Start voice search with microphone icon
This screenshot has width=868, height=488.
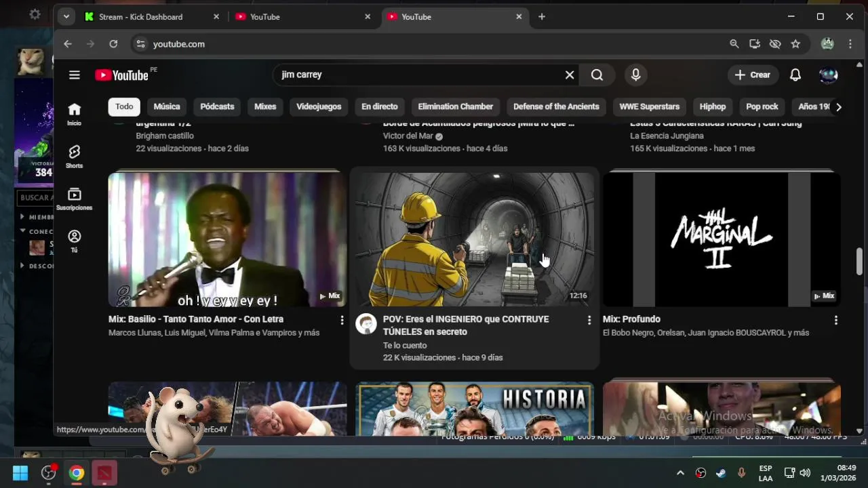click(635, 75)
